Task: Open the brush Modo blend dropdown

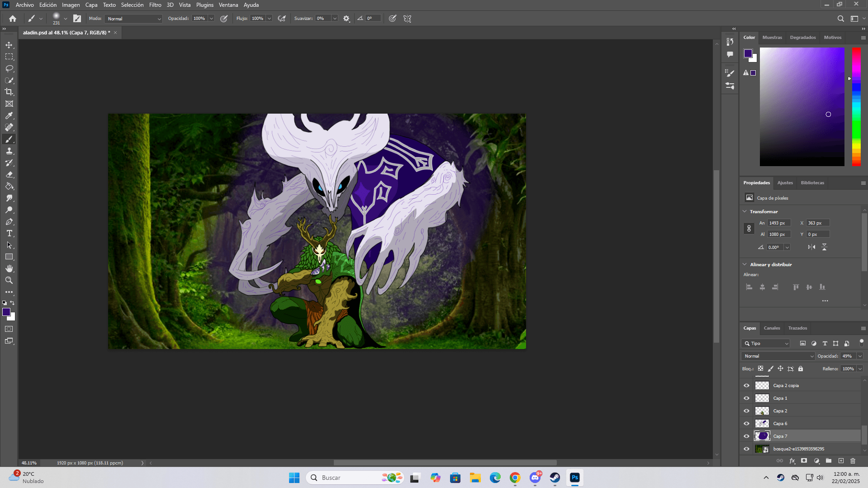Action: tap(133, 19)
